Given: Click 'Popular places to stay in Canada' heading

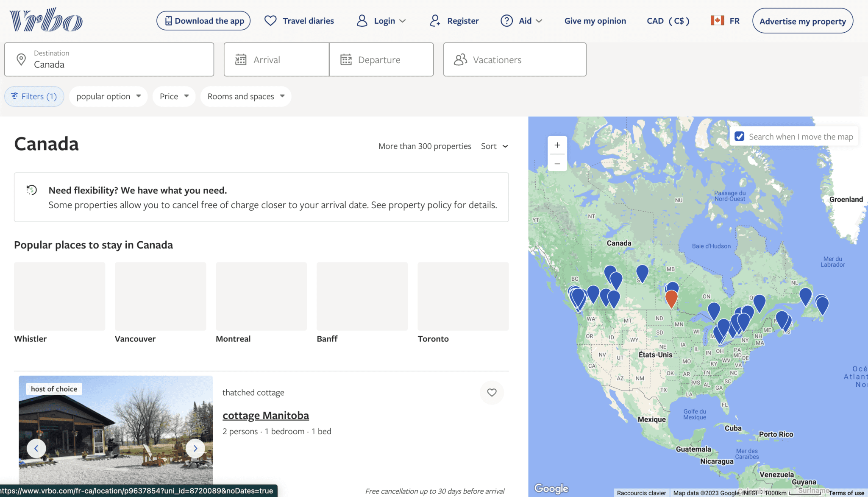Looking at the screenshot, I should [93, 245].
